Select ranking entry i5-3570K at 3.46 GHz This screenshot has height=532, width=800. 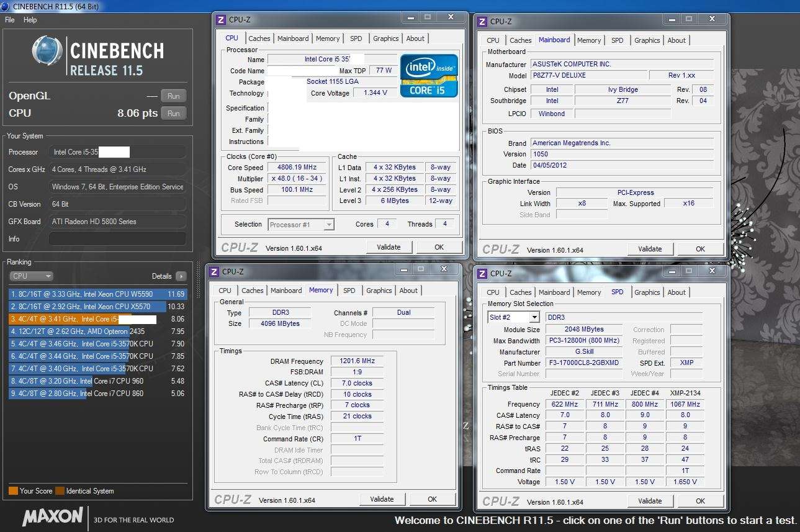pos(97,344)
